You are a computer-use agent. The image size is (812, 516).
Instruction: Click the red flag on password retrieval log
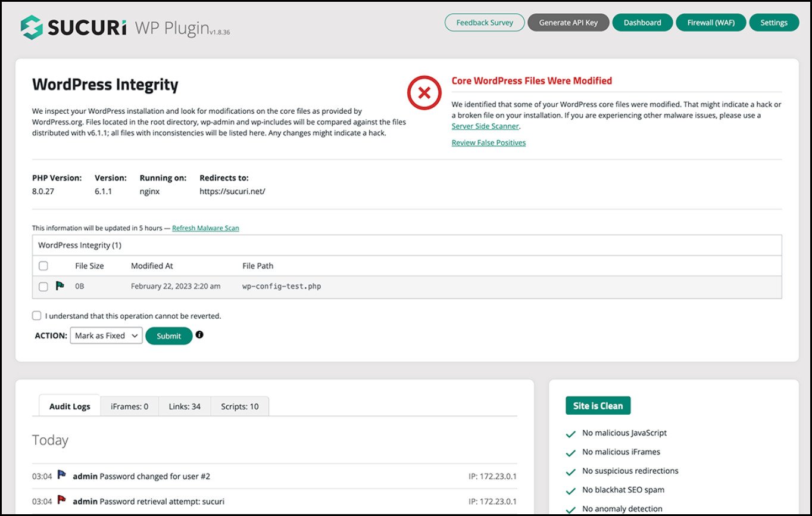(61, 501)
